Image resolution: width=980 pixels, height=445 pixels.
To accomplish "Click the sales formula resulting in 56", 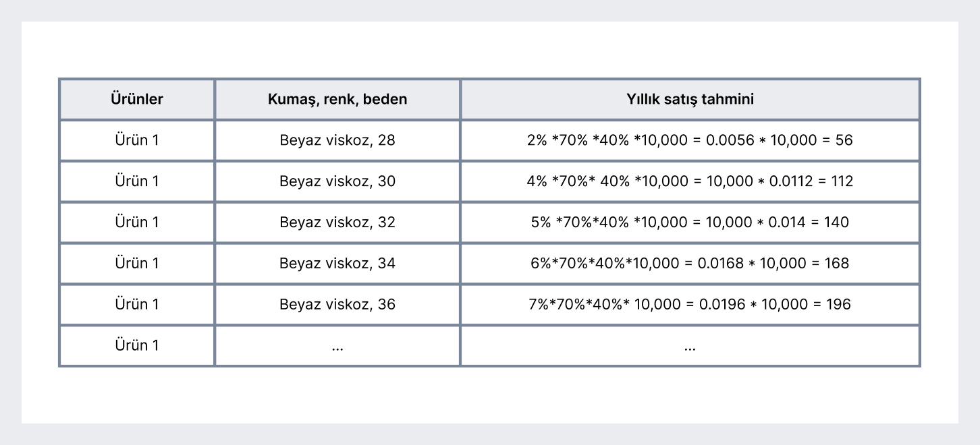I will (x=690, y=141).
